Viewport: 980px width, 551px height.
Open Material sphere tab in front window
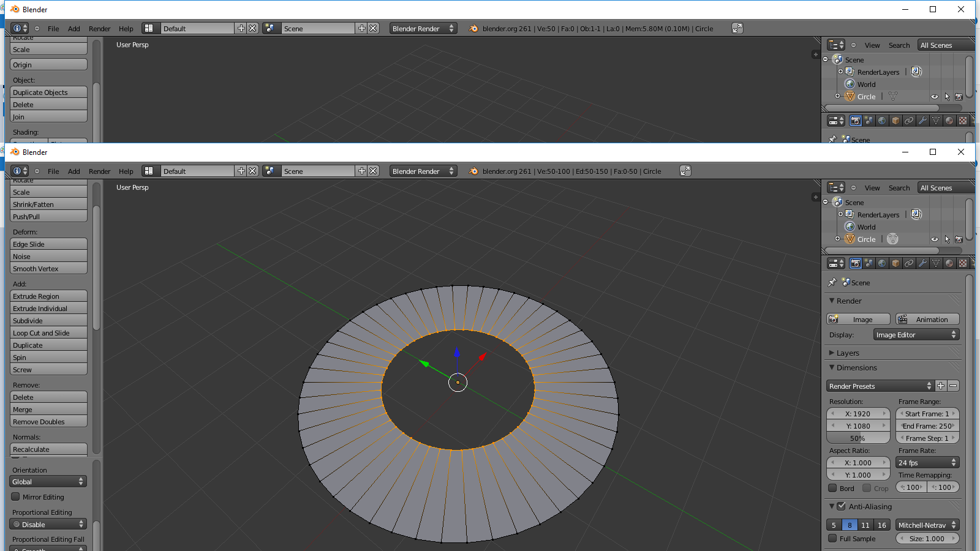[949, 263]
